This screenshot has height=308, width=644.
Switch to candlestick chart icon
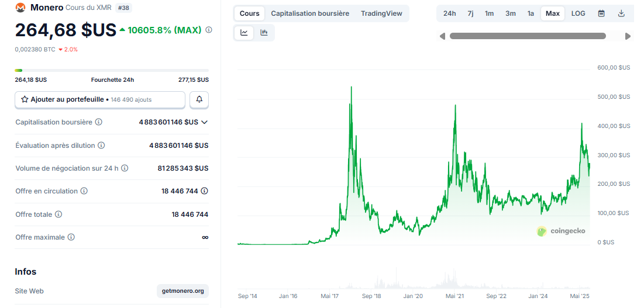264,33
